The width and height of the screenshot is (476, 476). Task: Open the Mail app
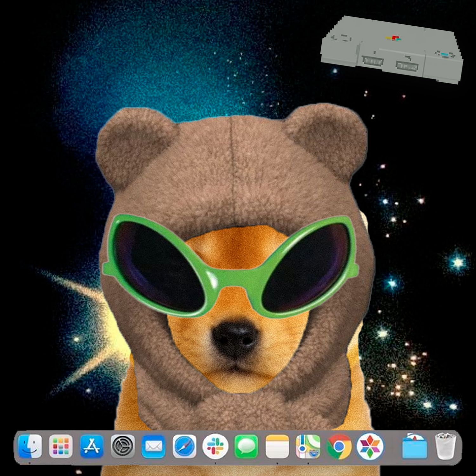click(x=154, y=446)
